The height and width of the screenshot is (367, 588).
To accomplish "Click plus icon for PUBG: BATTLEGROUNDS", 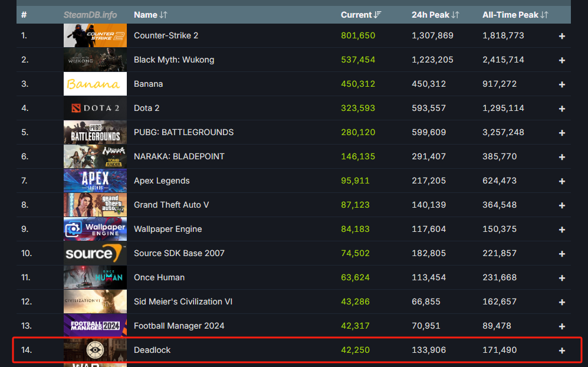I will click(561, 133).
